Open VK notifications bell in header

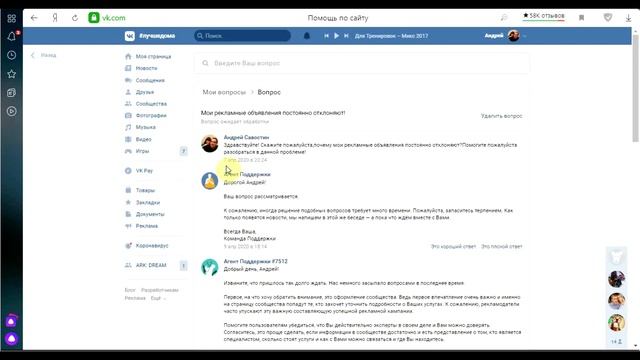tap(307, 36)
